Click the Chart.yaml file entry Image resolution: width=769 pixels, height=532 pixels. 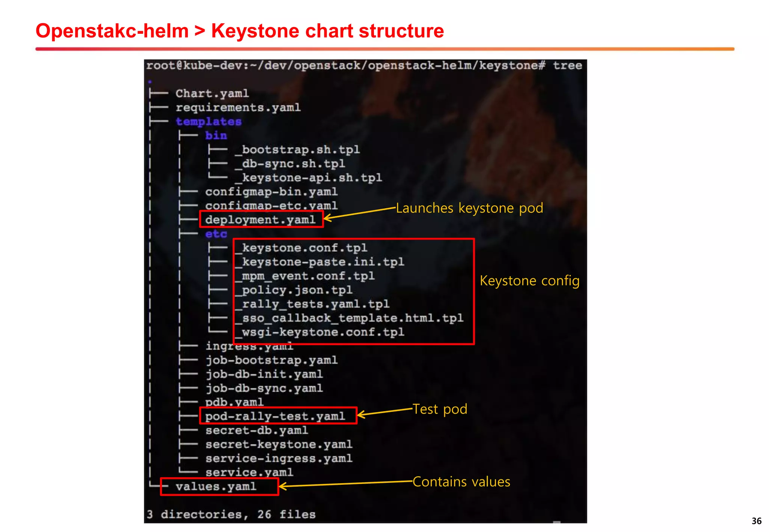pos(212,93)
